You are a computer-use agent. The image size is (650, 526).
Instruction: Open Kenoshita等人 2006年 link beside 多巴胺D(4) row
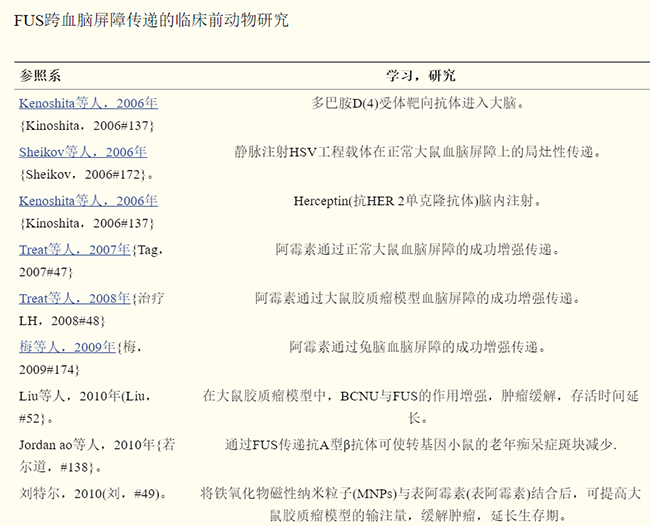88,103
